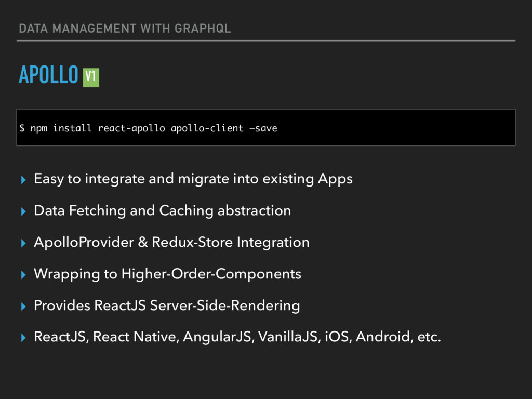Click bullet arrow beside 'Wrapping to Higher-Order-Components'
This screenshot has width=532, height=399.
pyautogui.click(x=23, y=274)
